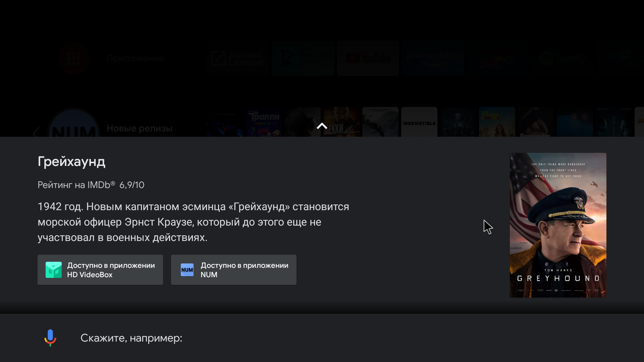
Task: Click the Google Assistant microphone icon
Action: point(50,338)
